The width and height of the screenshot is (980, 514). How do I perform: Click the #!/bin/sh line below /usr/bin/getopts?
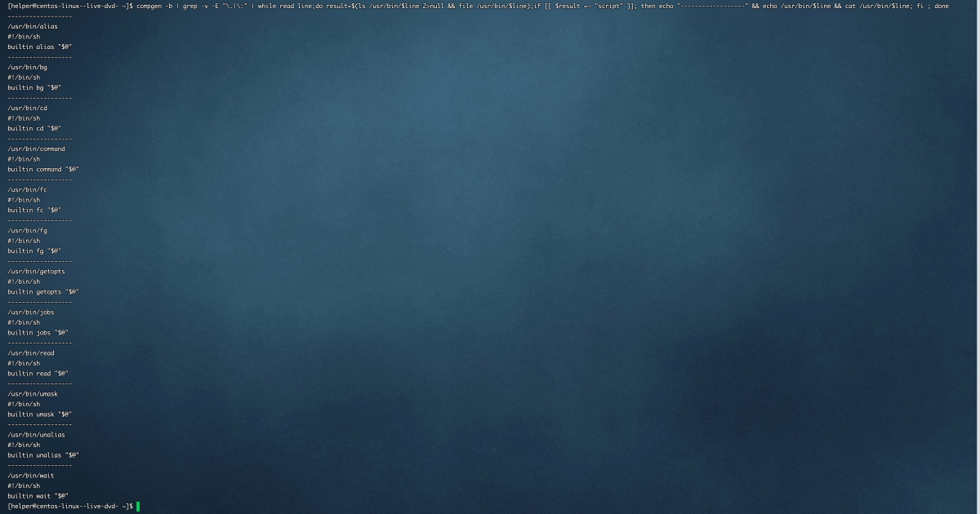[x=24, y=281]
